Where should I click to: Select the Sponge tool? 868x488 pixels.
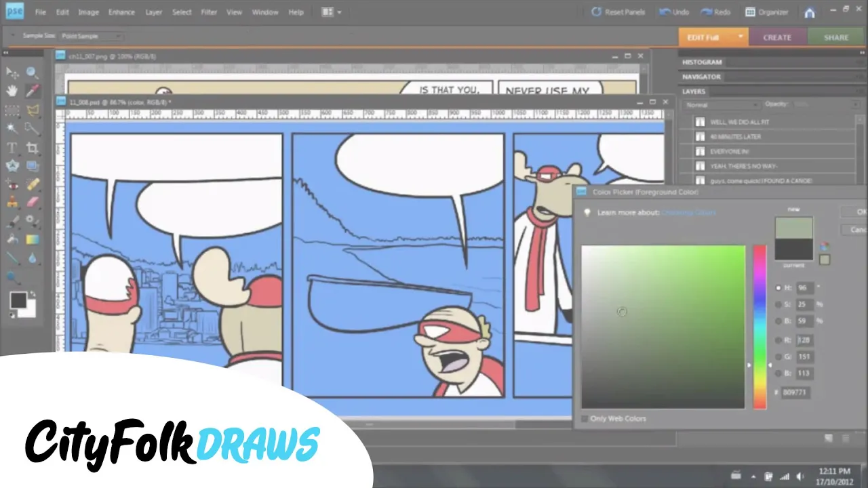(x=12, y=277)
